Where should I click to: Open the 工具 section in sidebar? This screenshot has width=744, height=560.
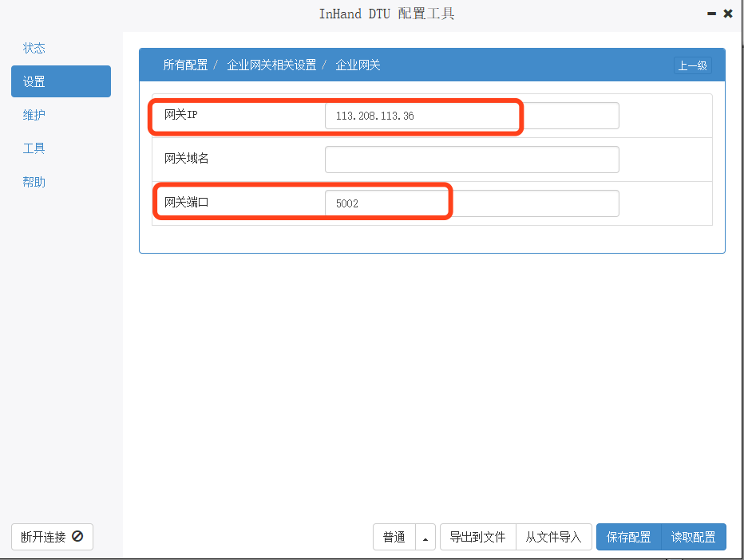point(34,148)
